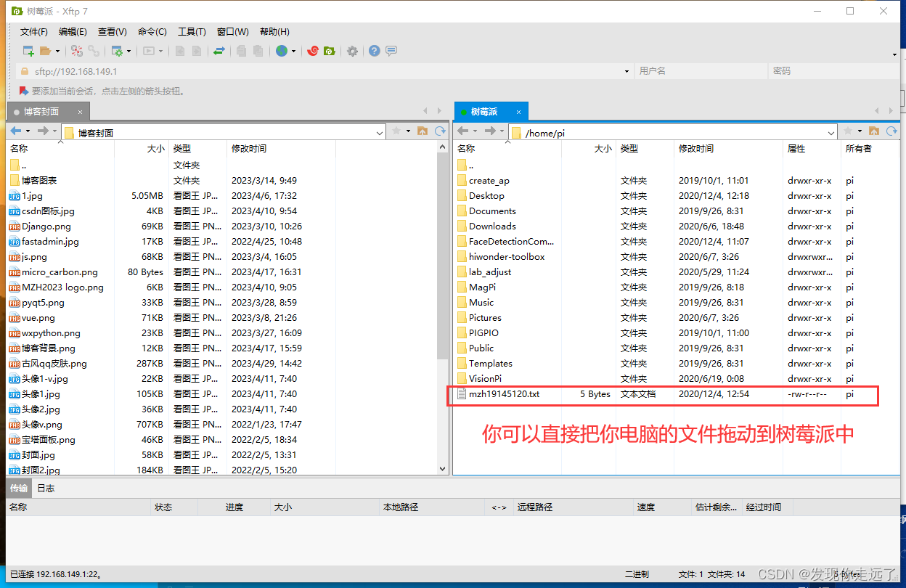906x588 pixels.
Task: Sort local list by 修改时间 column
Action: 281,148
